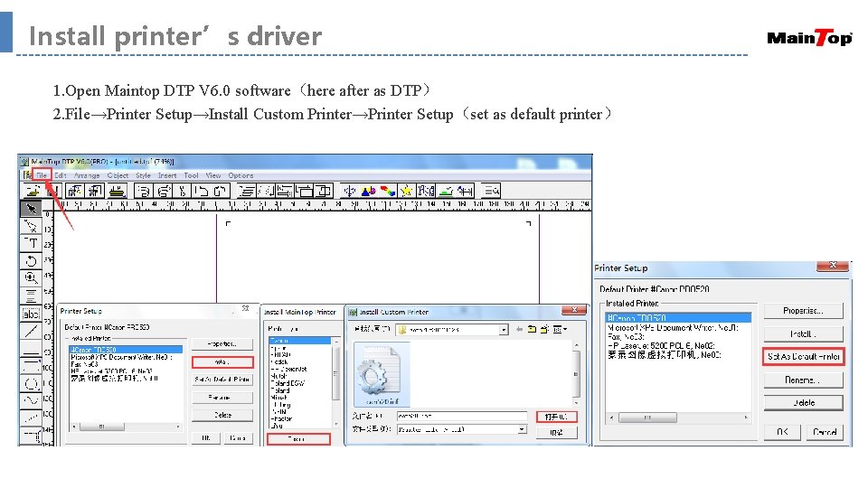Image resolution: width=868 pixels, height=488 pixels.
Task: Select the paragraph lines tool
Action: point(31,296)
